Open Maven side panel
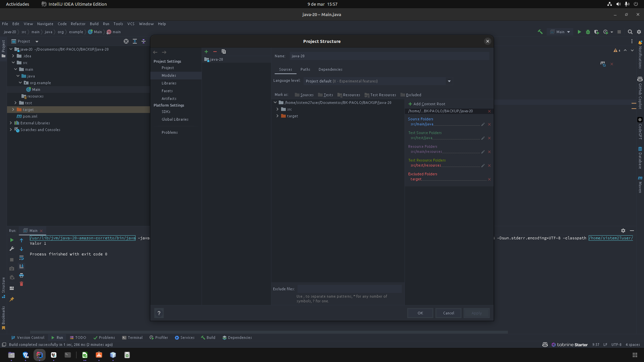Viewport: 644px width, 362px height. (640, 184)
